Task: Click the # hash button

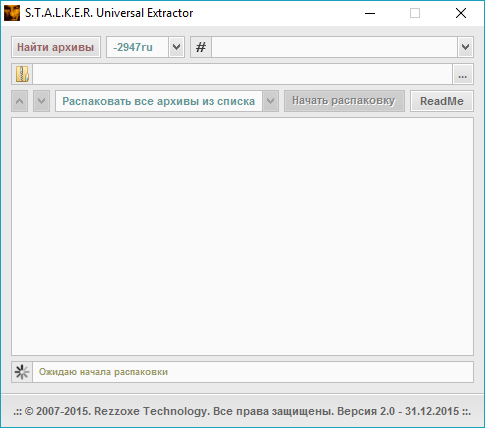Action: 201,47
